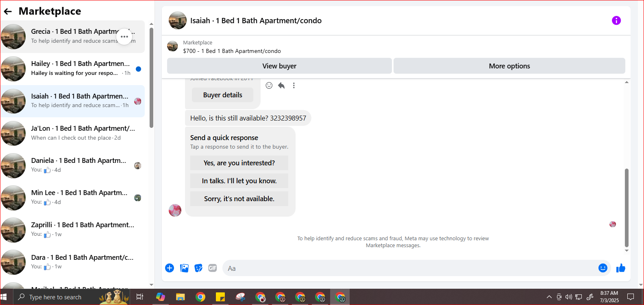
Task: Open the Windows notification center
Action: 631,297
